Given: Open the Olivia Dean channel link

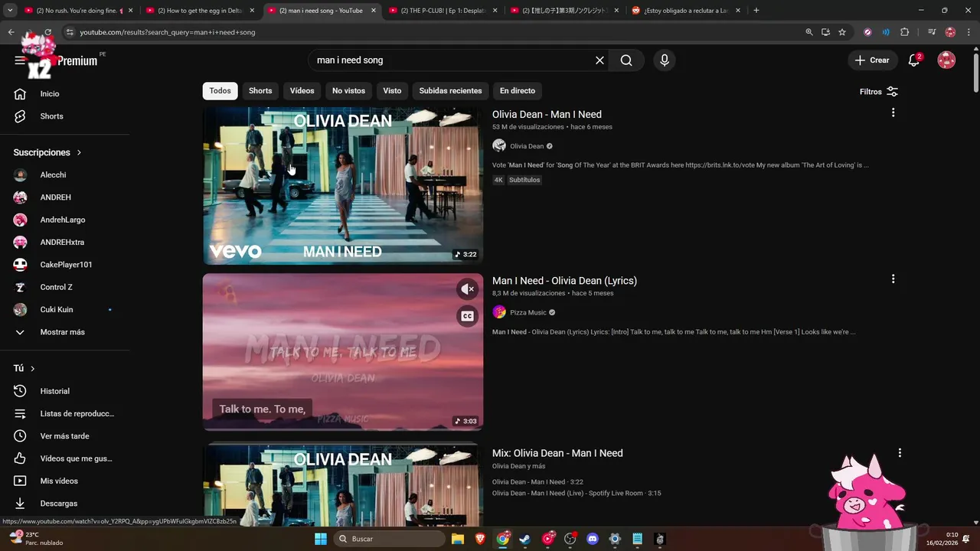Looking at the screenshot, I should point(527,146).
